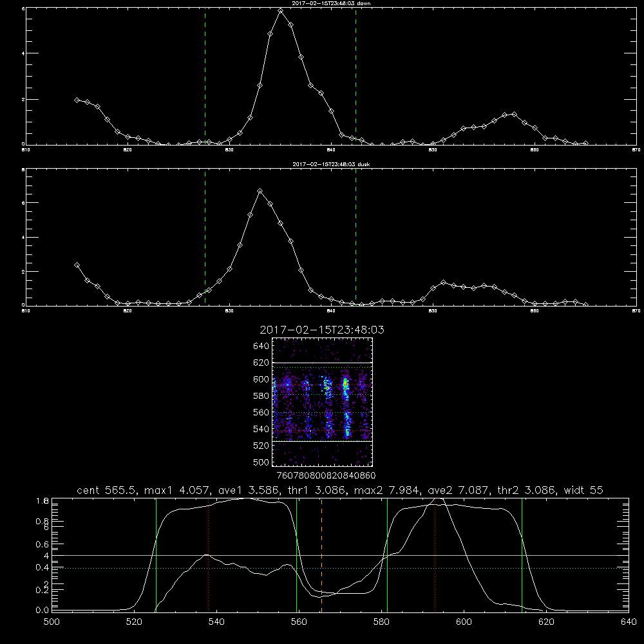
Task: Select the 'cent 565.5' value
Action: coord(106,490)
